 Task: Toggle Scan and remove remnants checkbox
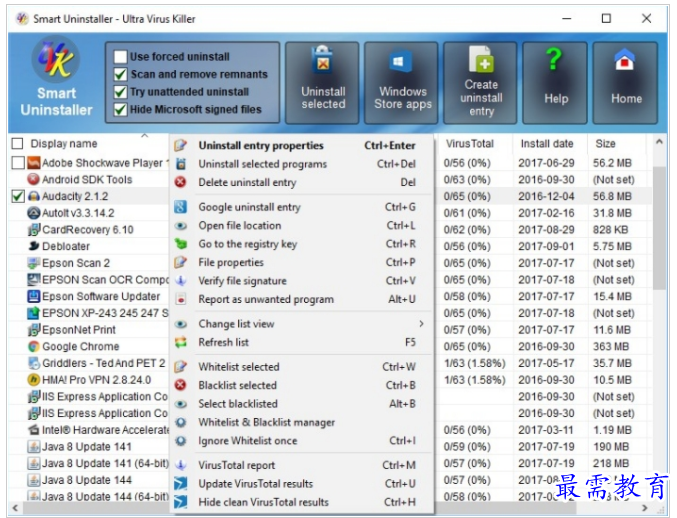tap(120, 74)
